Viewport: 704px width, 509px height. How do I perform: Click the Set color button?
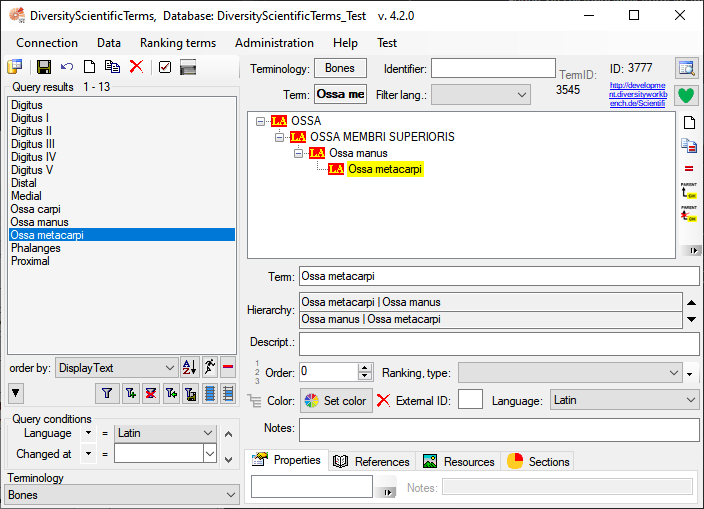click(335, 400)
